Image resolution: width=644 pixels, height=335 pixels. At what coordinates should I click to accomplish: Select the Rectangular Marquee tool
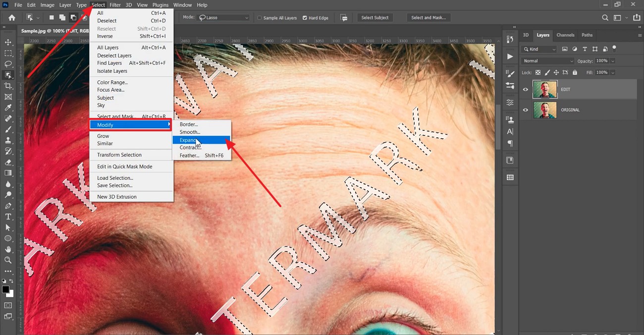(8, 54)
